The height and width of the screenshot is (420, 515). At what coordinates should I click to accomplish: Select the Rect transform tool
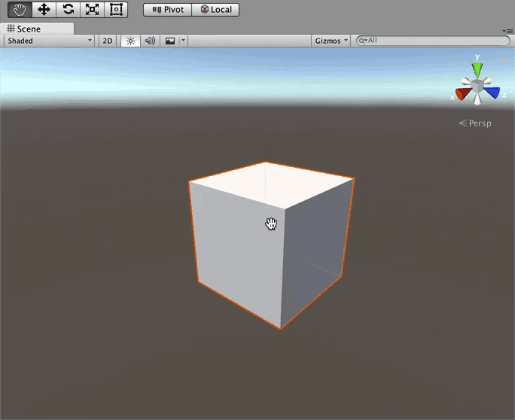click(116, 10)
